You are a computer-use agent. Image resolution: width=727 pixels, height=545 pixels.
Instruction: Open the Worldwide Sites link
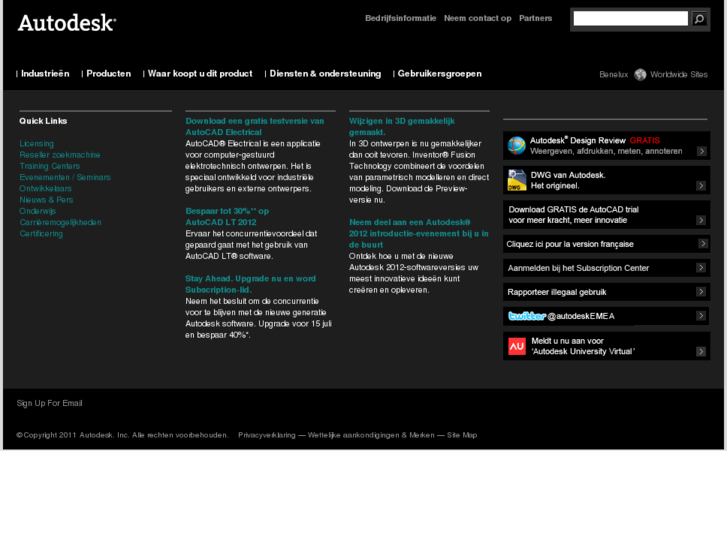(x=679, y=75)
